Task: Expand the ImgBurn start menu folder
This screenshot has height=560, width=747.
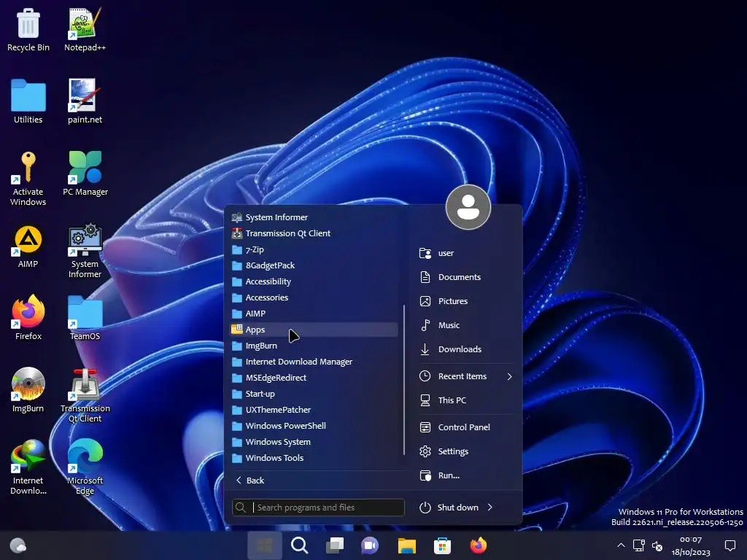Action: coord(314,346)
